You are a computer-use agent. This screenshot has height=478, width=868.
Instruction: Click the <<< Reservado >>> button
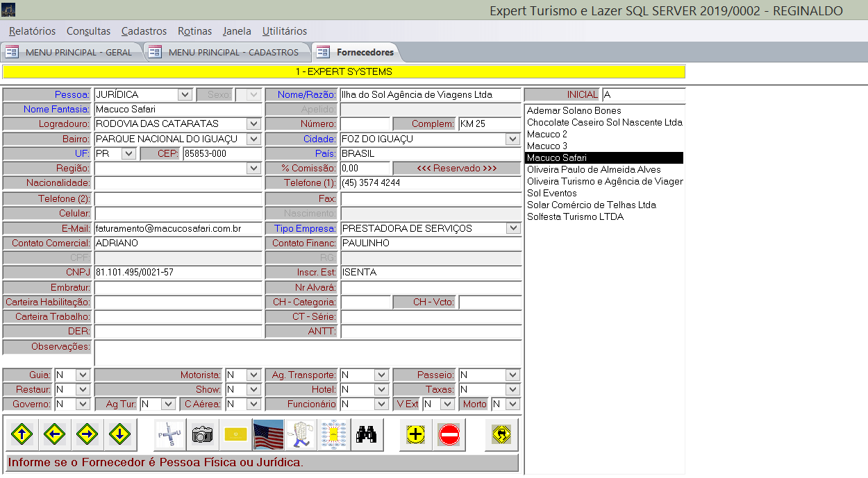(456, 169)
